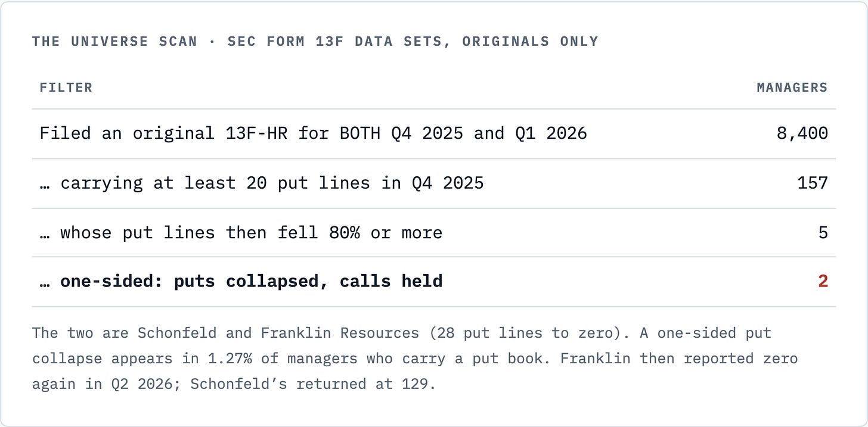Click the FILTER column header

(x=66, y=88)
